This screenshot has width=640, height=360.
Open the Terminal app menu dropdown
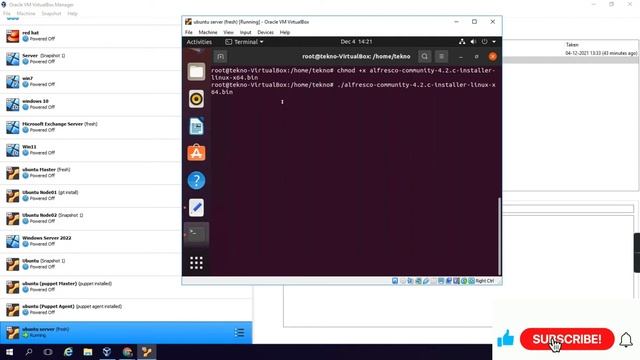click(244, 42)
